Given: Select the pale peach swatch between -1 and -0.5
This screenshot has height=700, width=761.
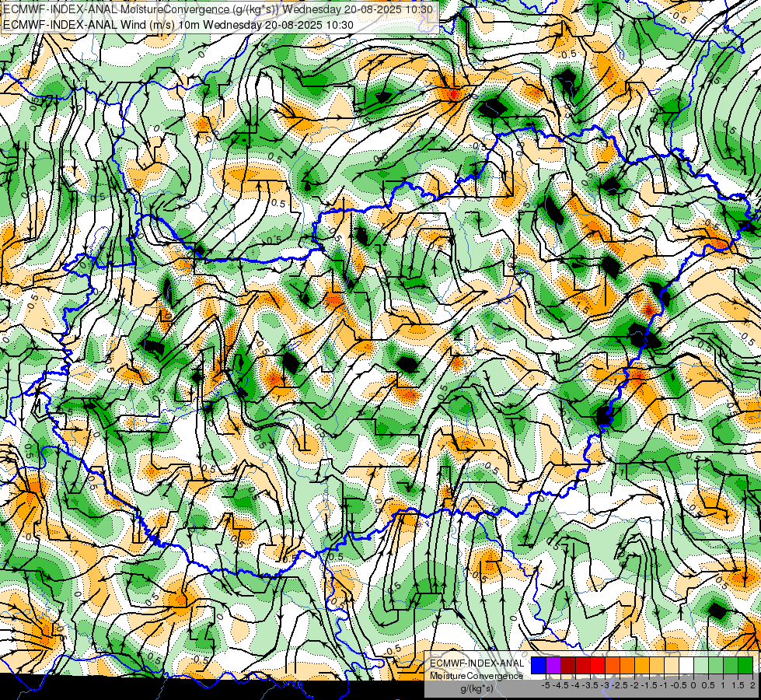Looking at the screenshot, I should pos(671,666).
